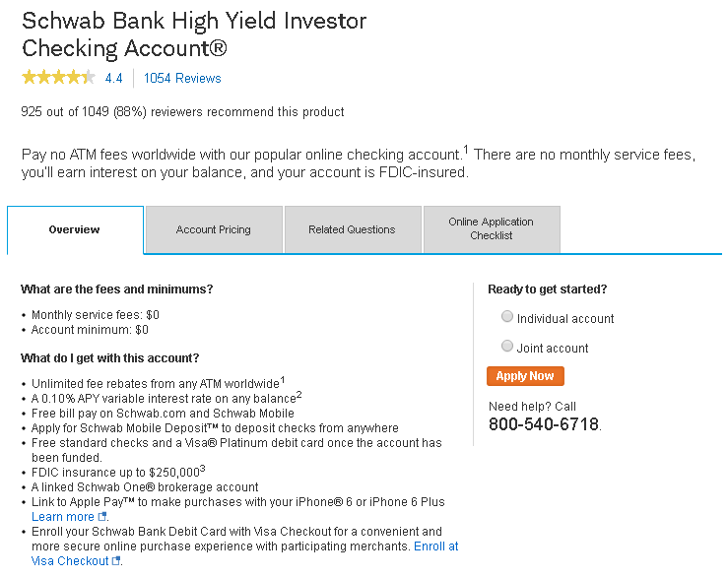Click external link icon beside Learn more

[x=102, y=517]
